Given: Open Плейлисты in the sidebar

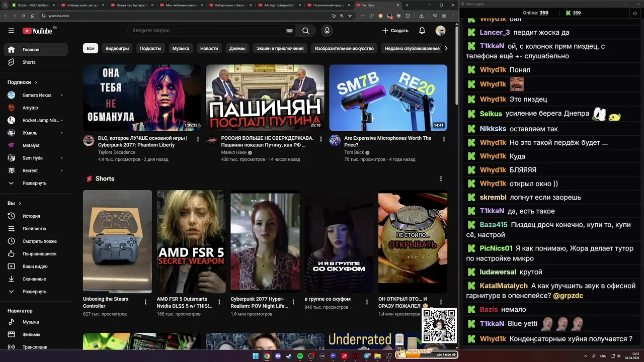Looking at the screenshot, I should point(36,229).
